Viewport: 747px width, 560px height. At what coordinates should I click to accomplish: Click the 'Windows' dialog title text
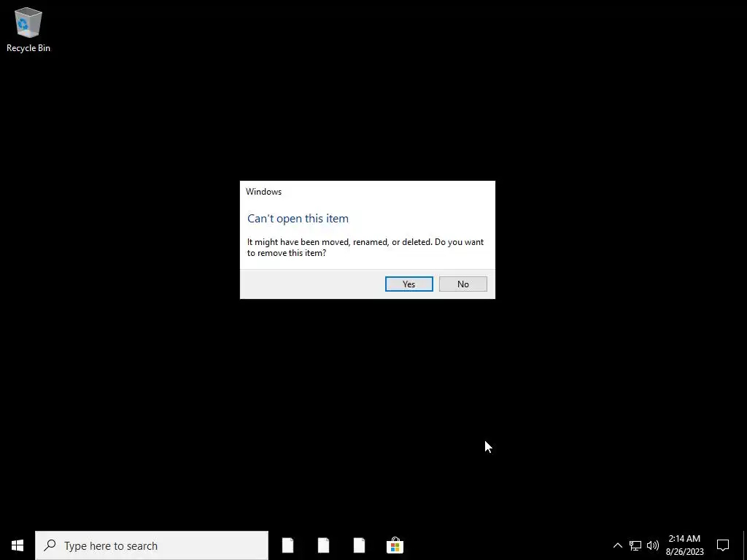263,192
